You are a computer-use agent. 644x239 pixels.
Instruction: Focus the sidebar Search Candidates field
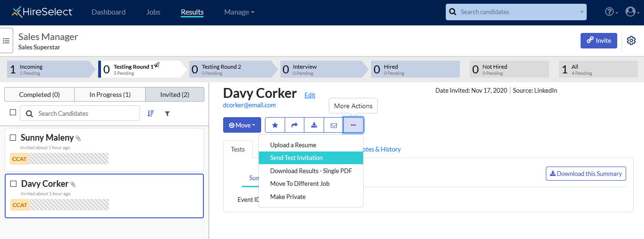click(80, 113)
